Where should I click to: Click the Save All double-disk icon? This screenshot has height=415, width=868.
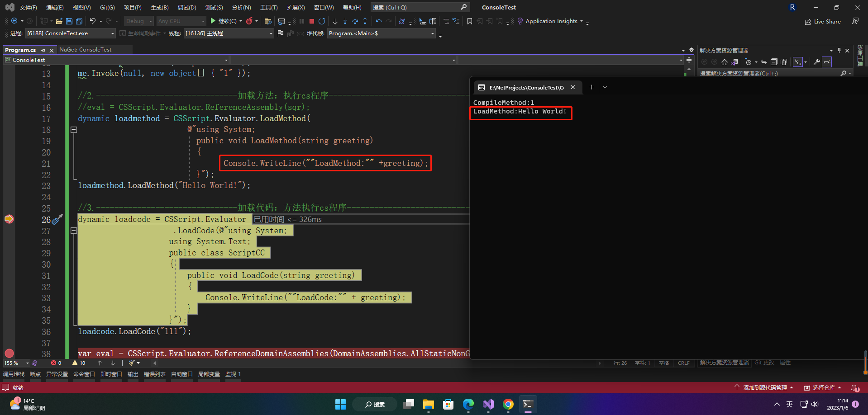[x=79, y=21]
